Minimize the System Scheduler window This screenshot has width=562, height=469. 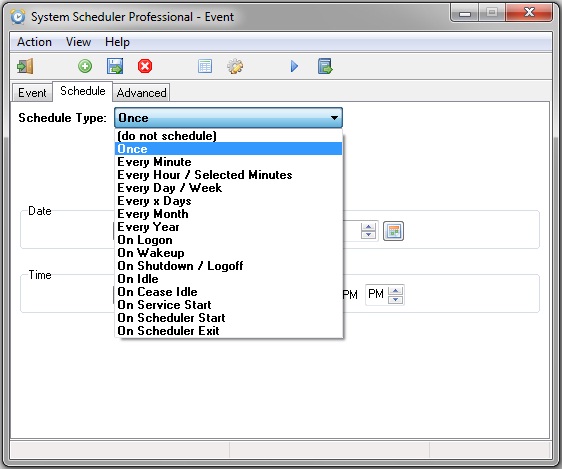[465, 13]
